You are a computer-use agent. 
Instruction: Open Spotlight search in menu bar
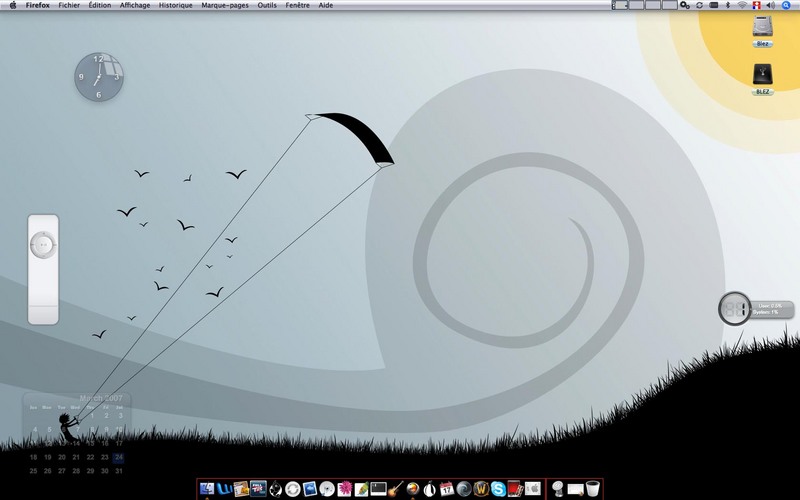[786, 5]
